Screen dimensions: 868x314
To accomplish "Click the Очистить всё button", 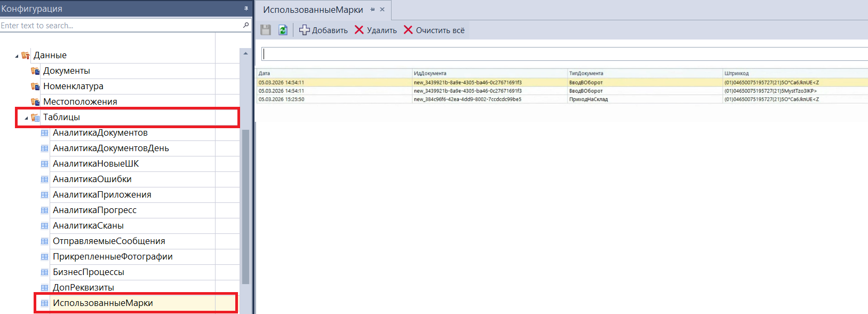I will [x=434, y=30].
